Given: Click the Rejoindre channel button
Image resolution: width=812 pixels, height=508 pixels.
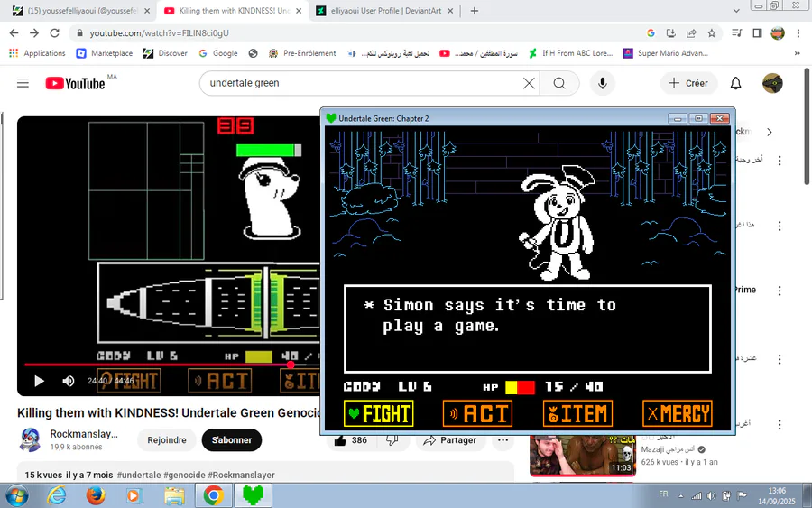Looking at the screenshot, I should coord(167,440).
